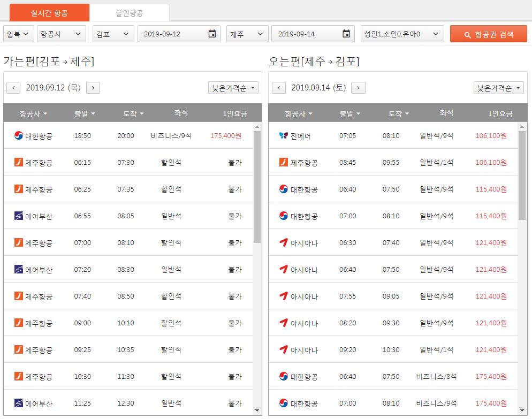Open return 낮은가격순 sort dropdown
The height and width of the screenshot is (419, 532).
(x=498, y=88)
